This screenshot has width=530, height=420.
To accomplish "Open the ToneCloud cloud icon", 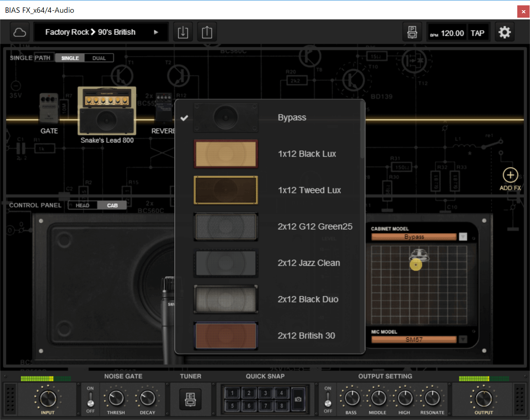I will [20, 32].
